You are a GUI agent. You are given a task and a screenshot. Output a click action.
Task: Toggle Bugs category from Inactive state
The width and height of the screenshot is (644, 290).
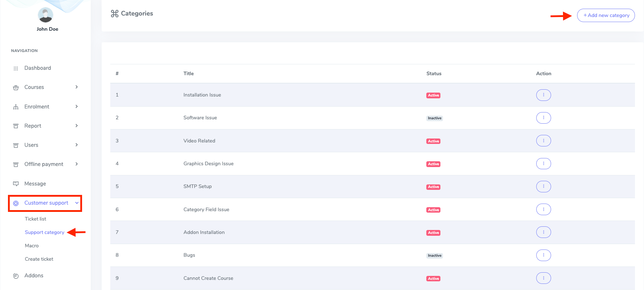[x=434, y=255]
